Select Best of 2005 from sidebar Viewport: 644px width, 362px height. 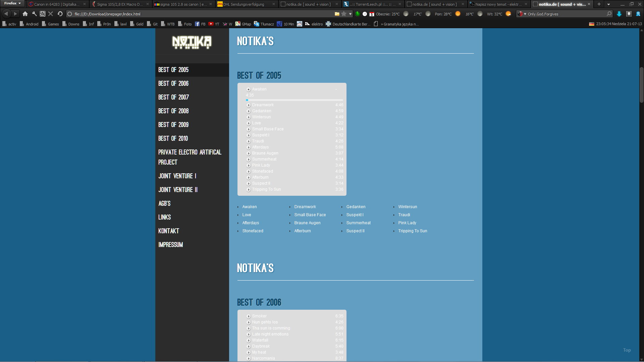click(x=173, y=69)
